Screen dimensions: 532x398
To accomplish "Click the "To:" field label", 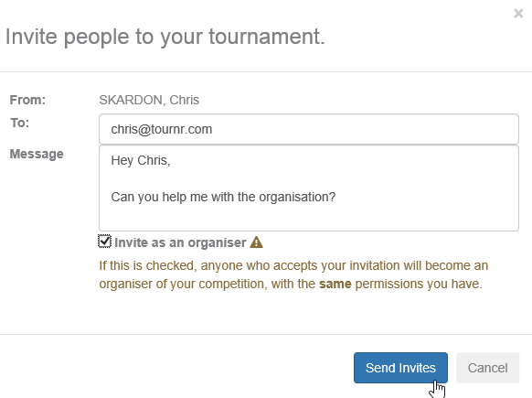I will point(20,123).
